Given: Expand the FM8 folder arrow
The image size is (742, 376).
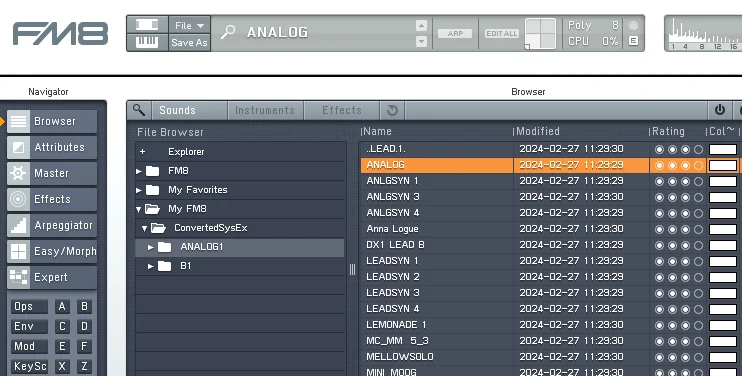Looking at the screenshot, I should [x=139, y=171].
